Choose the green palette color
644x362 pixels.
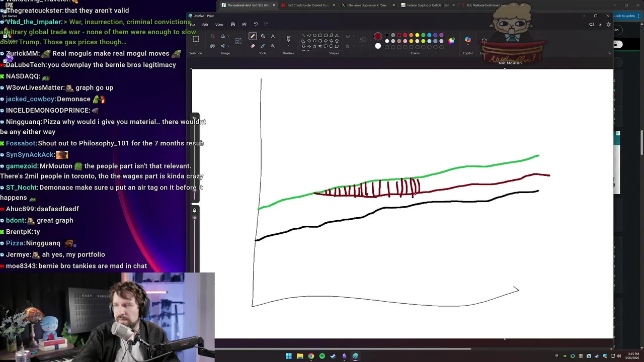(x=423, y=35)
